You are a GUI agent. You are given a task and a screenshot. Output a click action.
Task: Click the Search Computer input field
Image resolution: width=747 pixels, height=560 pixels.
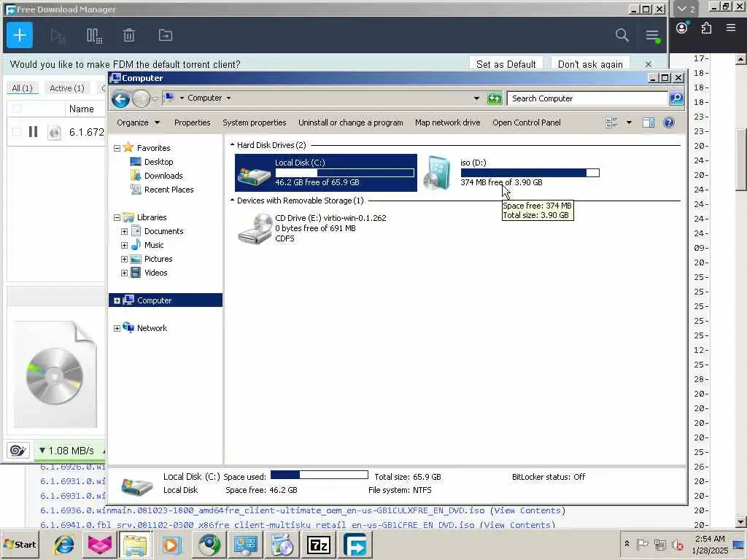587,98
